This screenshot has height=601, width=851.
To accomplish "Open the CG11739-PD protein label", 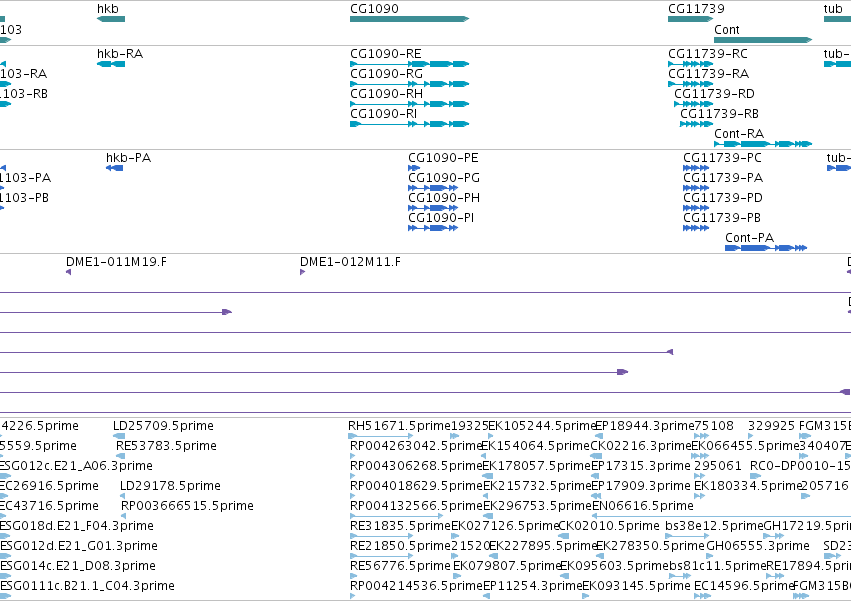I will [x=723, y=198].
